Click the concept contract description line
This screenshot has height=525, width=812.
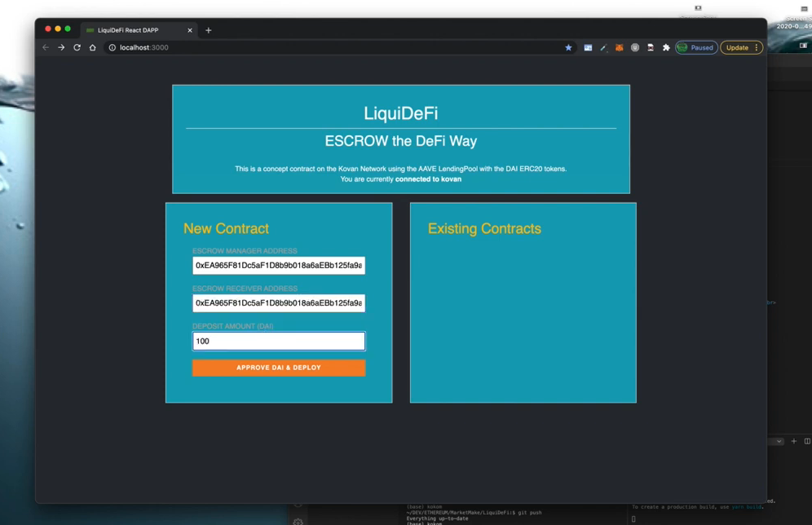click(401, 169)
